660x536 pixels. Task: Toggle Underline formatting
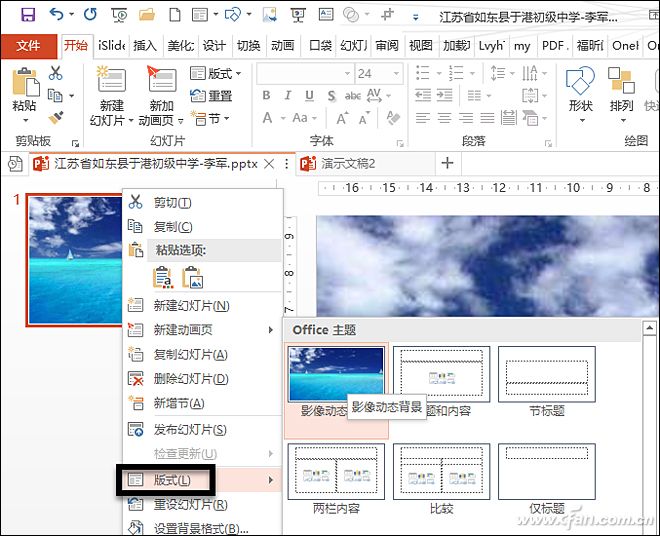[309, 96]
